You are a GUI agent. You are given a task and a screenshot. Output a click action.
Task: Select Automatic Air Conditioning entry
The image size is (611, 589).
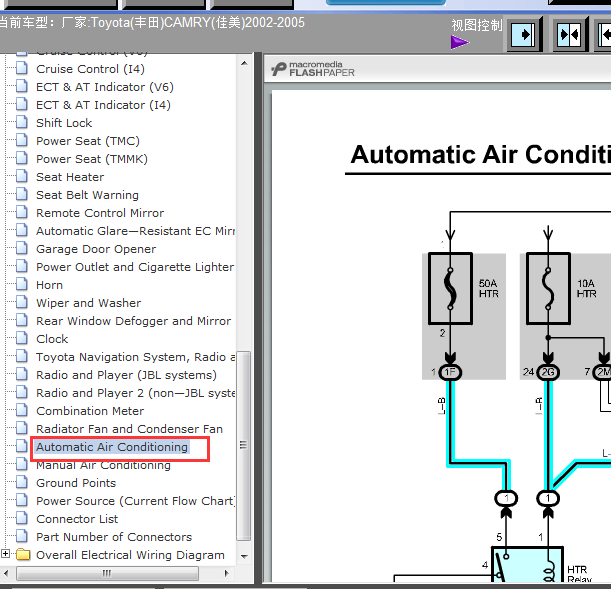[112, 447]
